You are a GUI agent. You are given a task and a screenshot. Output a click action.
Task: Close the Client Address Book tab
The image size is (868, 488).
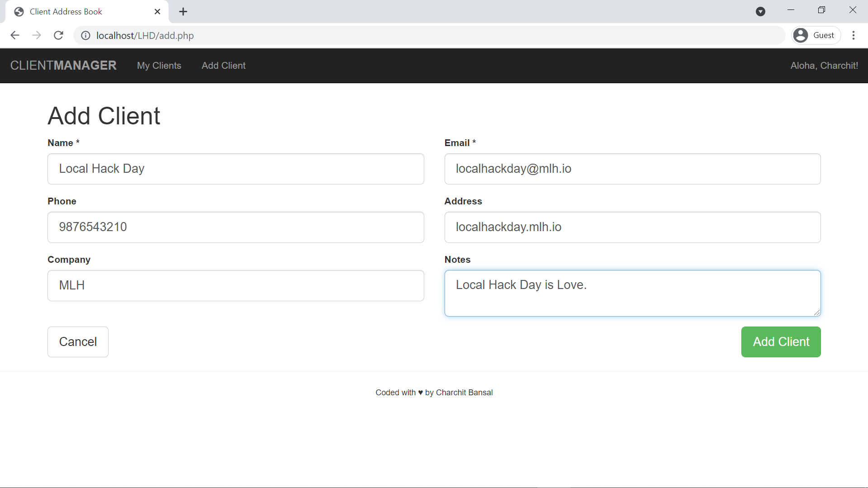tap(157, 12)
